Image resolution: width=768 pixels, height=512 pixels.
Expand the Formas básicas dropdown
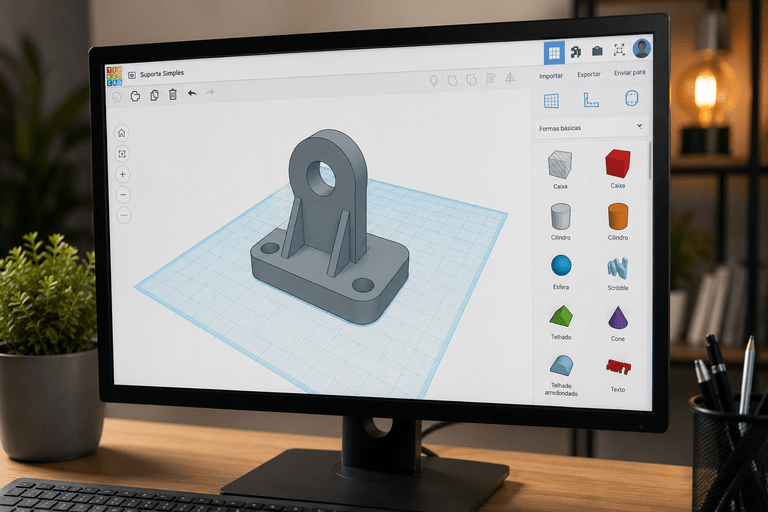pyautogui.click(x=591, y=128)
